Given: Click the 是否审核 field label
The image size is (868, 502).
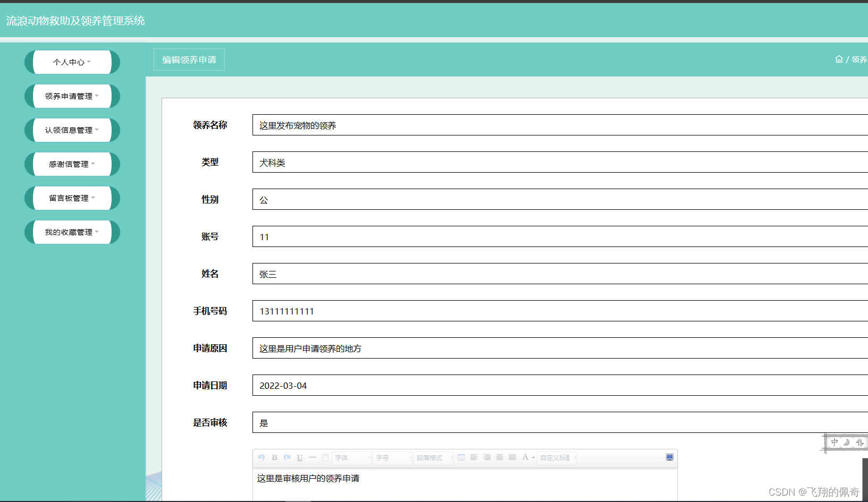Looking at the screenshot, I should click(210, 422).
